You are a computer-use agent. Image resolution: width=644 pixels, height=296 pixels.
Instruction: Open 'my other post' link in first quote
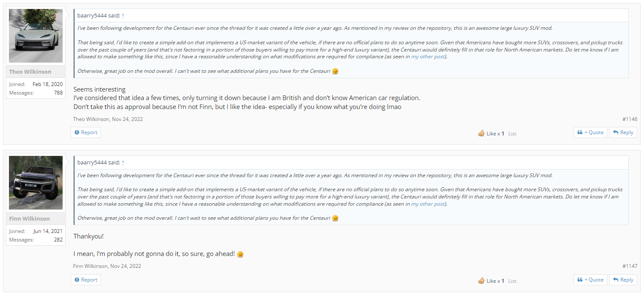[428, 57]
